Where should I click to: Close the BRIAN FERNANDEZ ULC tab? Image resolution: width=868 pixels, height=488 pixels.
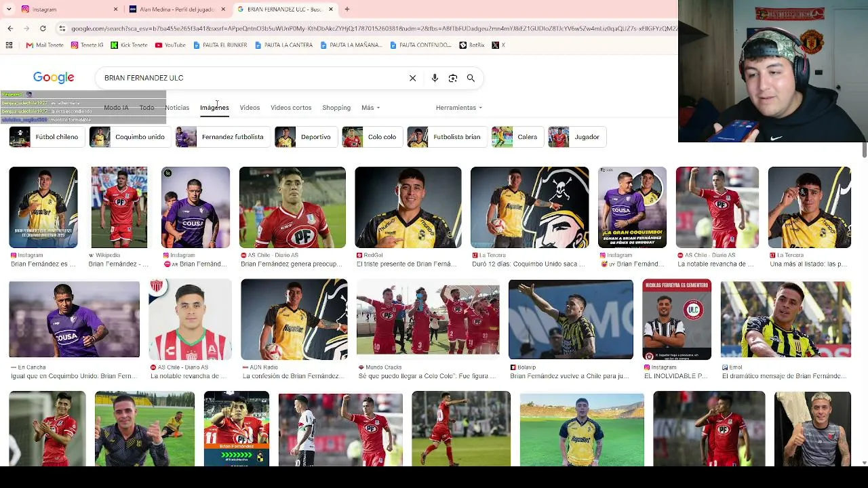[331, 9]
